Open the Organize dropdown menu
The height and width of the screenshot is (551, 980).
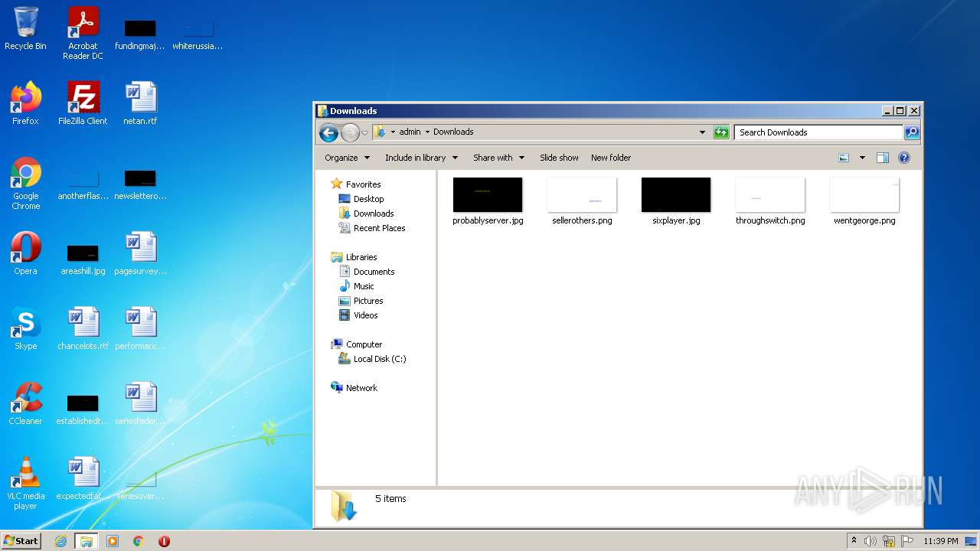coord(347,158)
